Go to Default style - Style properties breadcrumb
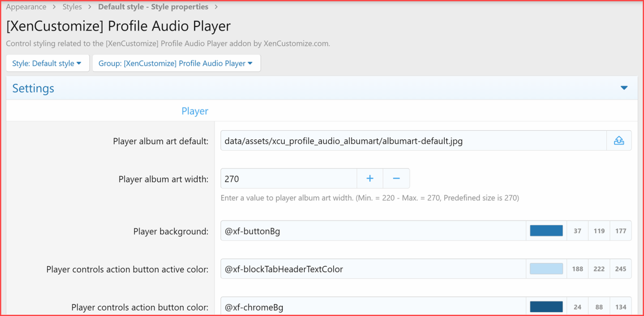644x316 pixels. pyautogui.click(x=153, y=7)
